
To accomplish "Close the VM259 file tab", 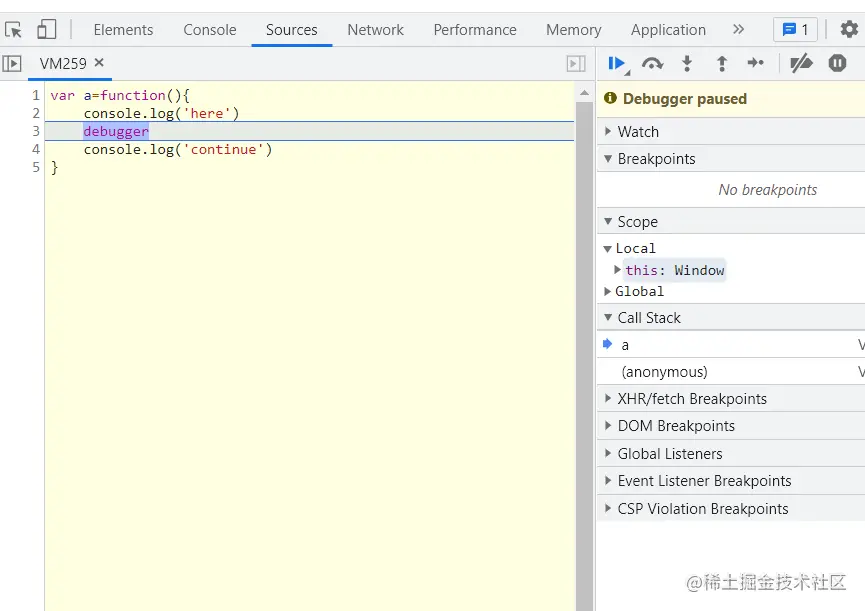I will [99, 63].
